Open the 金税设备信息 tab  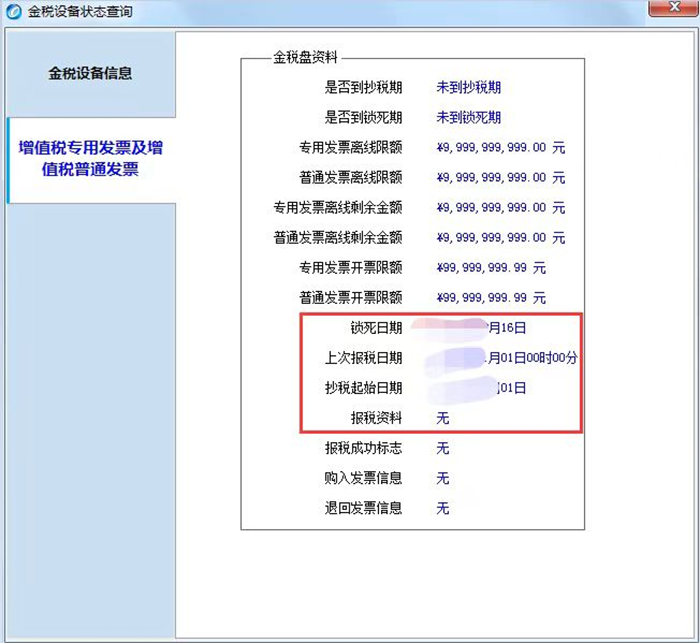coord(91,74)
